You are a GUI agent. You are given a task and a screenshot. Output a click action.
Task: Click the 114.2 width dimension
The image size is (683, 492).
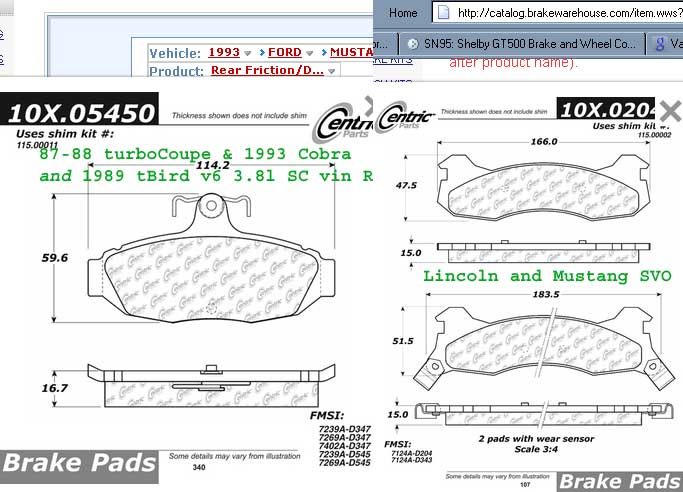click(x=213, y=165)
